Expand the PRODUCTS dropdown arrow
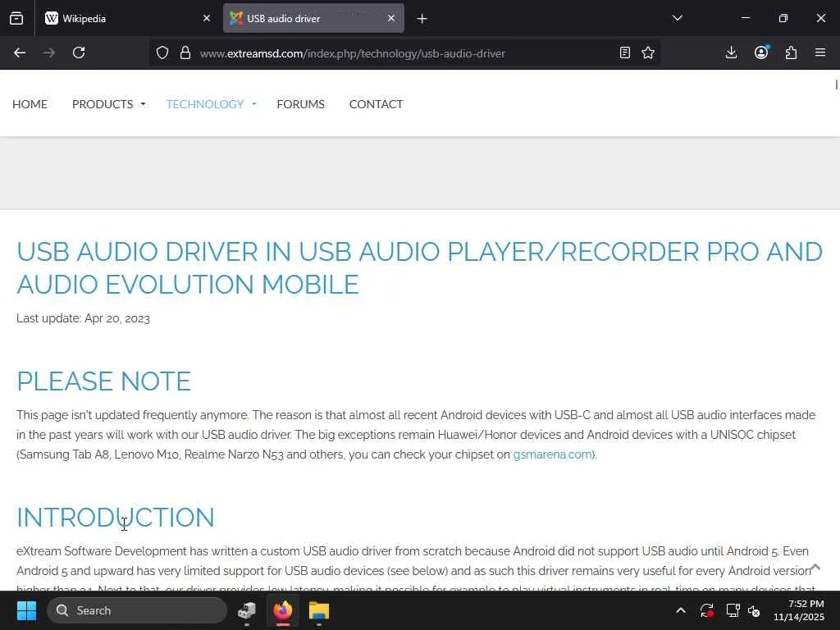This screenshot has width=840, height=630. coord(143,104)
